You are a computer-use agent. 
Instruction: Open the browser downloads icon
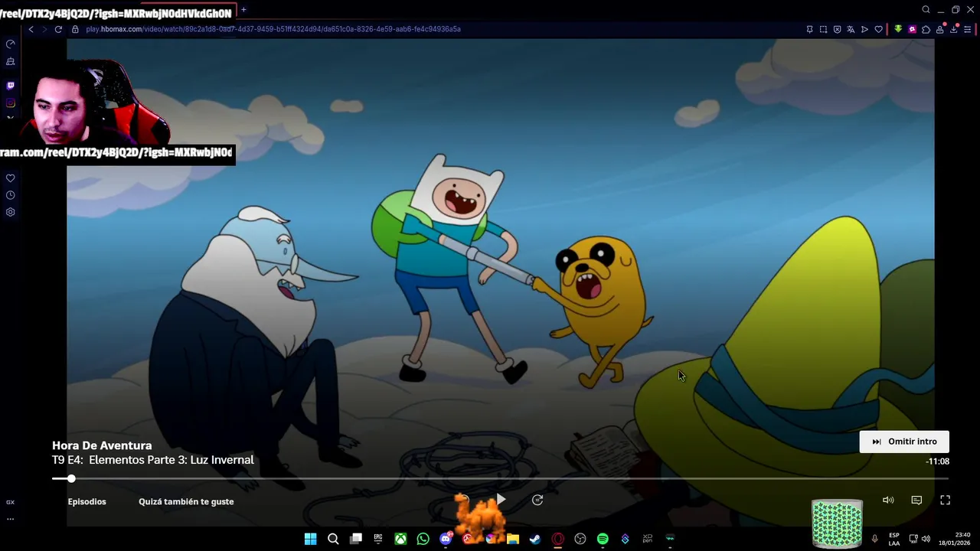click(x=953, y=29)
